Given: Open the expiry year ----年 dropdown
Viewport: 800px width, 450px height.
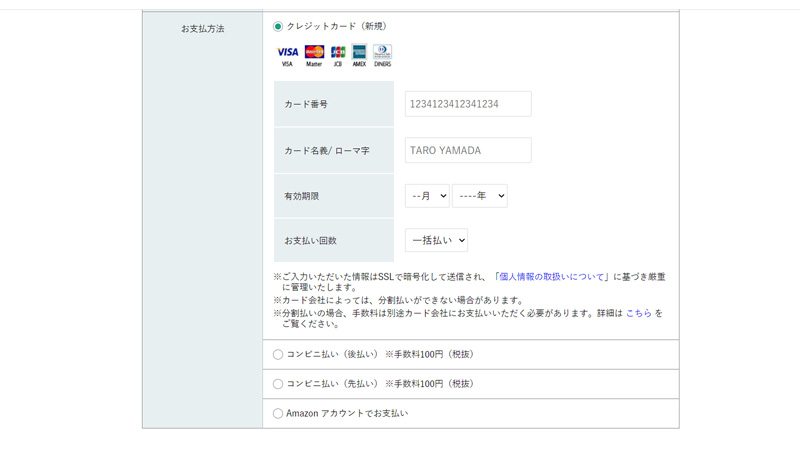Looking at the screenshot, I should point(480,196).
